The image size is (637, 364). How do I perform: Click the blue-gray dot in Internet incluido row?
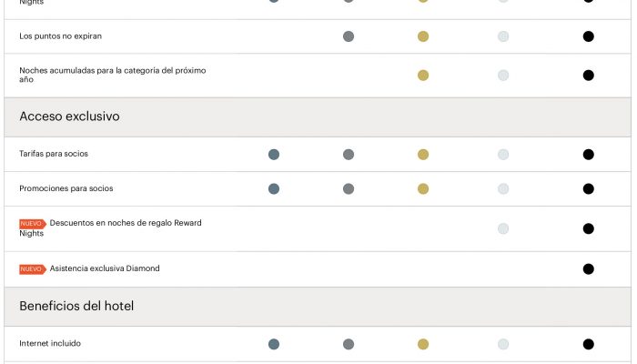point(274,344)
